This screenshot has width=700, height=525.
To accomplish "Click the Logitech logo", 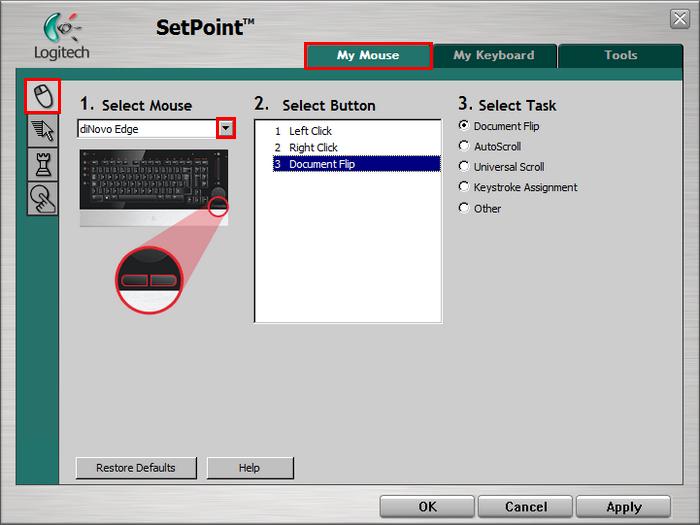I will 62,36.
